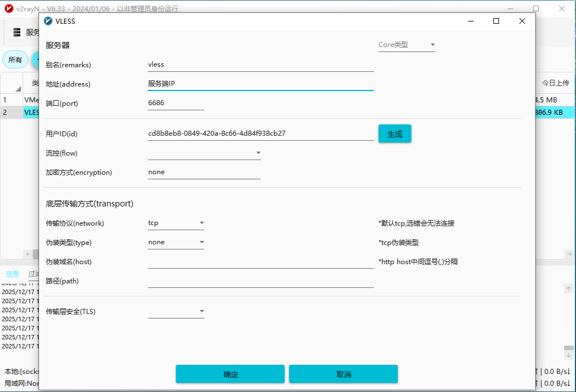The width and height of the screenshot is (576, 392).
Task: Click the 386.9 KB upload cell
Action: (x=554, y=113)
